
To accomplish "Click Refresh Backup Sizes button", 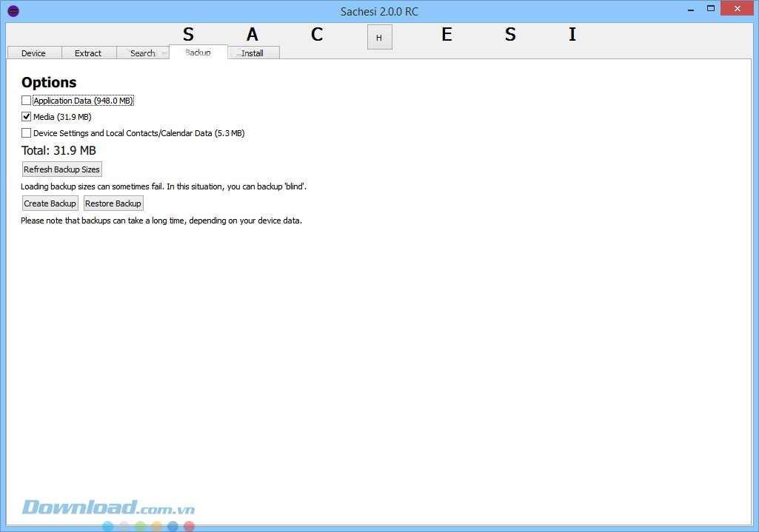I will [x=61, y=169].
